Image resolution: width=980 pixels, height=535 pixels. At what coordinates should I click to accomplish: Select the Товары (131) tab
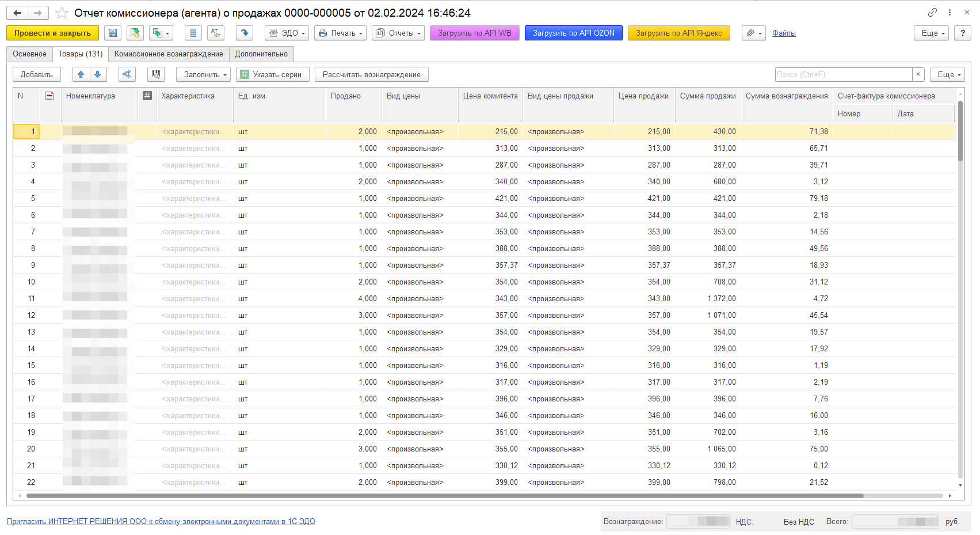point(81,54)
